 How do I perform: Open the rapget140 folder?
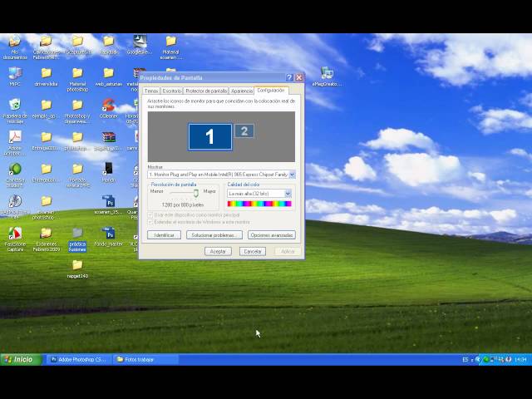tap(77, 269)
